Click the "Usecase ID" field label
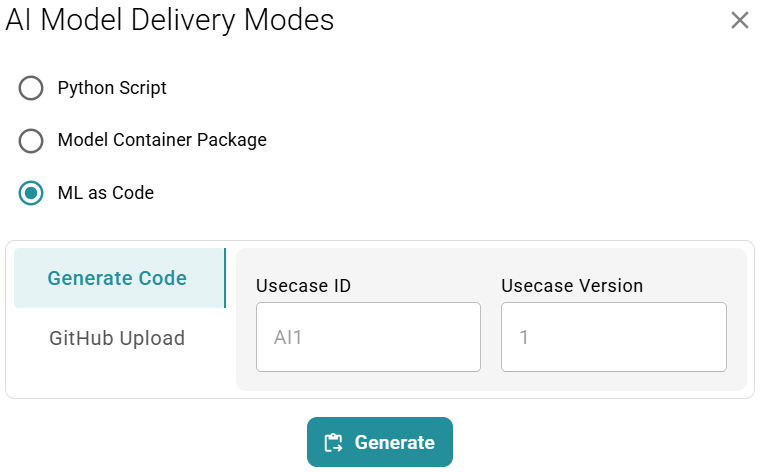 303,286
